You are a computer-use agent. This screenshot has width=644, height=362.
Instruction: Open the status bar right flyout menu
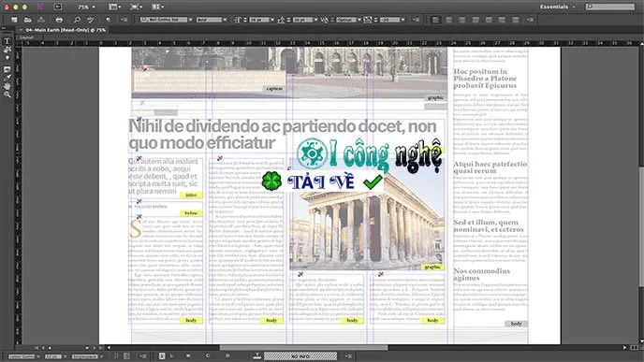(348, 355)
